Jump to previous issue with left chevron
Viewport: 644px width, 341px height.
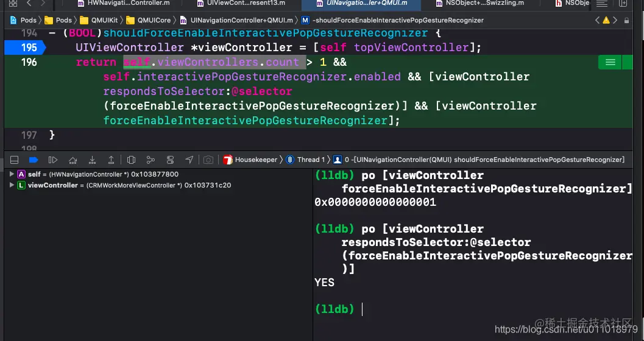[x=597, y=20]
